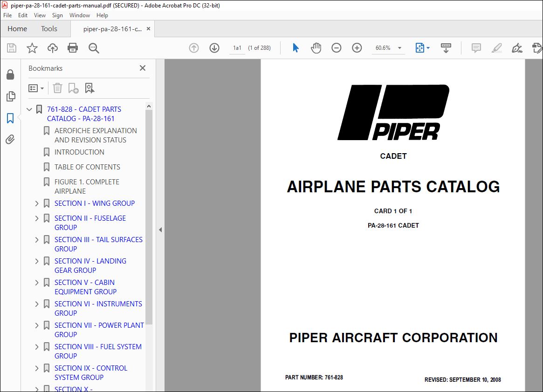The image size is (543, 392).
Task: Open Section I - Wing Group bookmark link
Action: 95,203
